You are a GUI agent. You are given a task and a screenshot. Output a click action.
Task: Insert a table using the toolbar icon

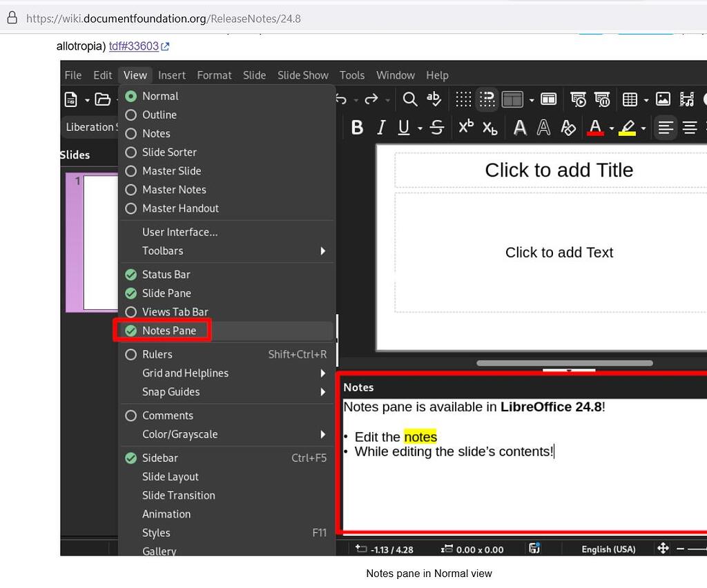(632, 99)
